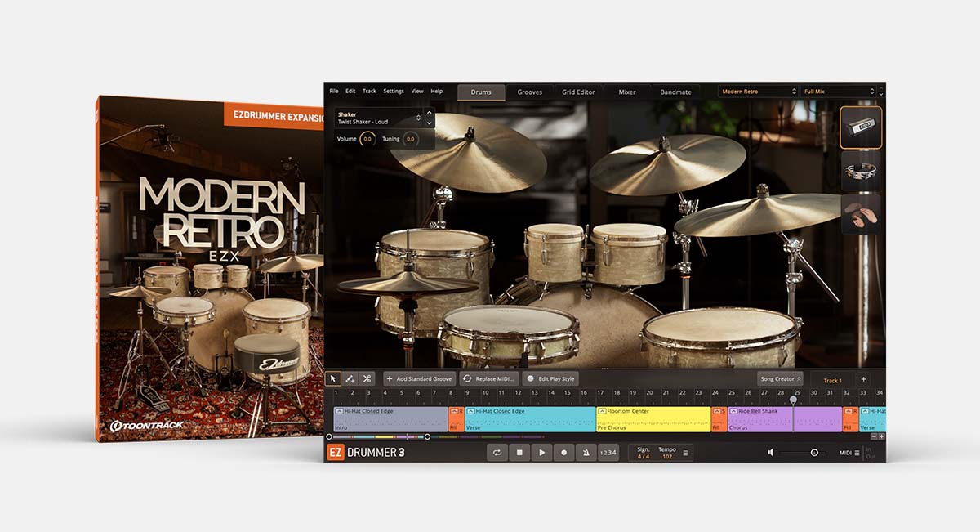This screenshot has height=532, width=980.
Task: Open the File menu
Action: click(334, 91)
